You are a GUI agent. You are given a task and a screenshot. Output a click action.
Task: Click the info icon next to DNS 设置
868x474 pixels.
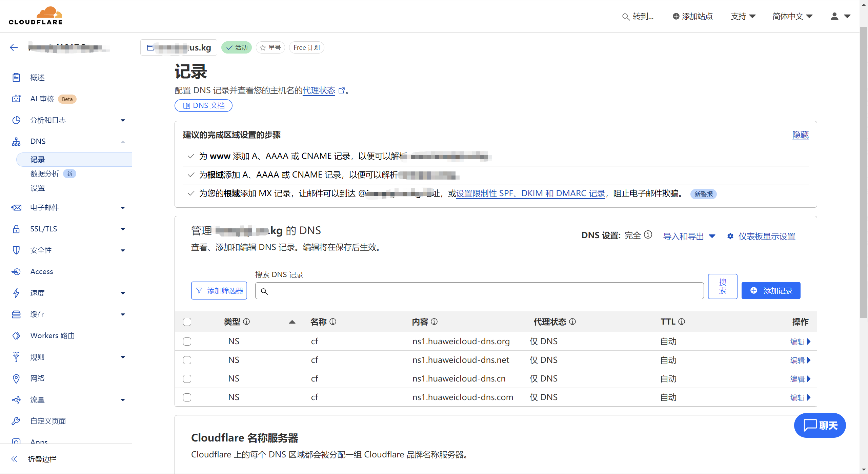(648, 235)
